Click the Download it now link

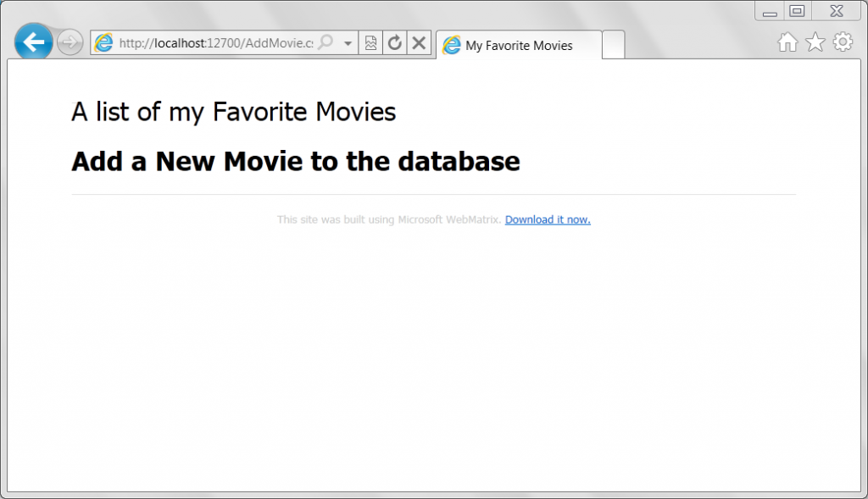(x=548, y=219)
